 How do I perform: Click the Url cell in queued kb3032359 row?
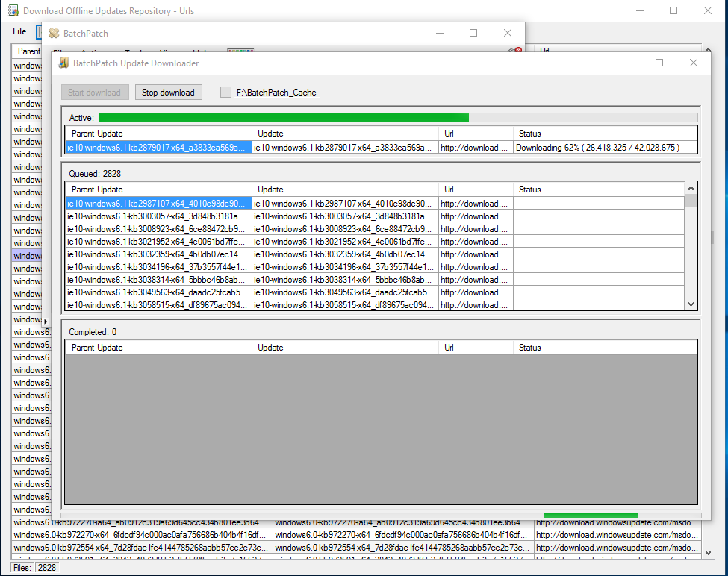point(476,254)
